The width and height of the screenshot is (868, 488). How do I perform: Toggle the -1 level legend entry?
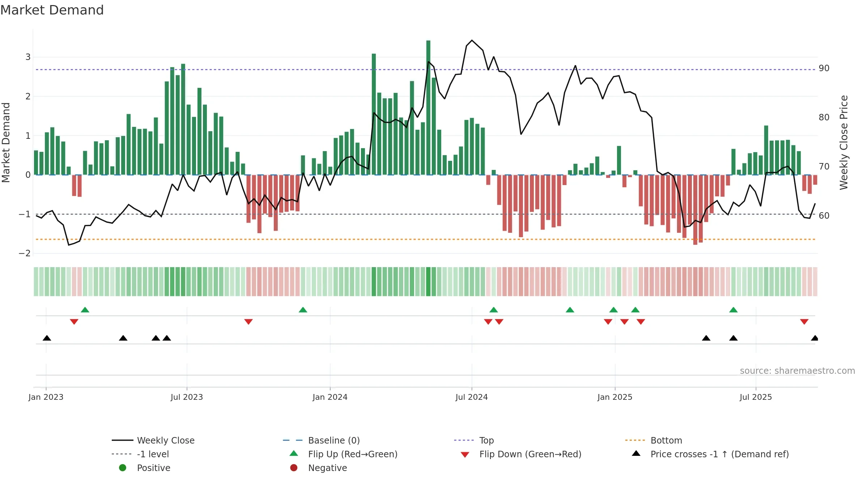click(140, 454)
